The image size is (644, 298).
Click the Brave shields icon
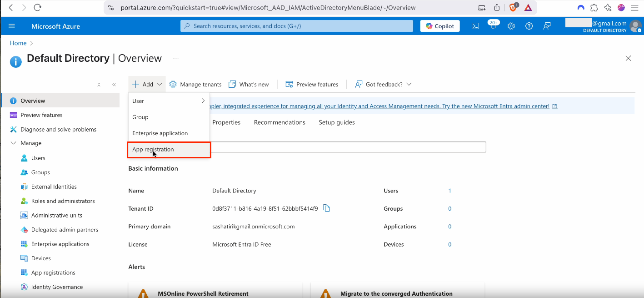click(513, 7)
